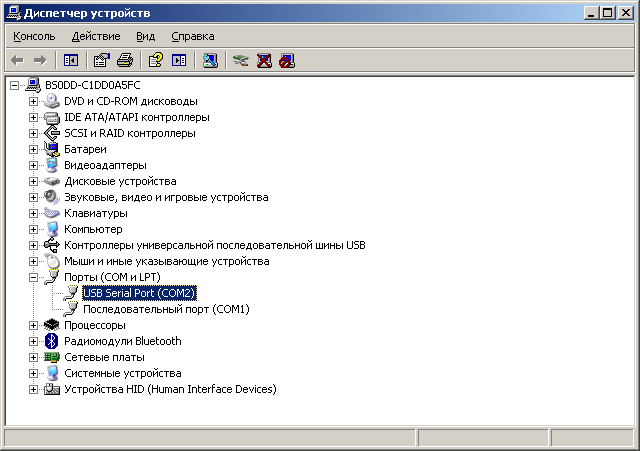The height and width of the screenshot is (451, 640).
Task: Expand the Видеоадаптеры tree node
Action: coord(33,165)
